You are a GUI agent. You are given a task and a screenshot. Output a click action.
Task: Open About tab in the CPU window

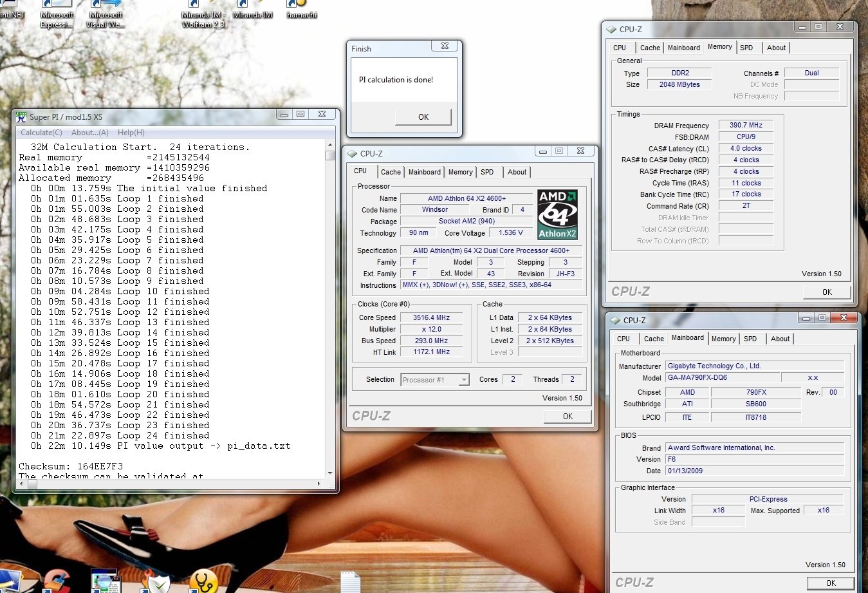(517, 172)
